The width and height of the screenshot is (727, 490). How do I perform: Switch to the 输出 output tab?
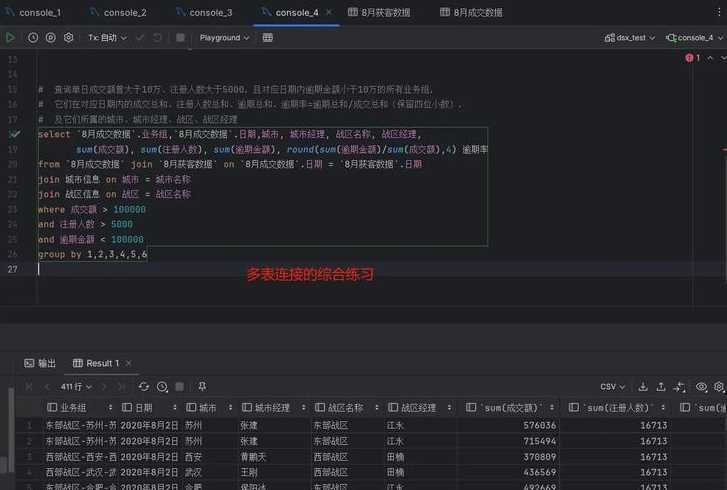tap(40, 363)
